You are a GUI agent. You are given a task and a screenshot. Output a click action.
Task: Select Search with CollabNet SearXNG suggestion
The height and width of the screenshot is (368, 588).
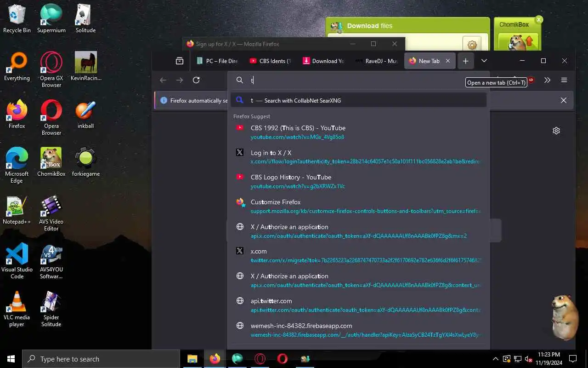(359, 100)
